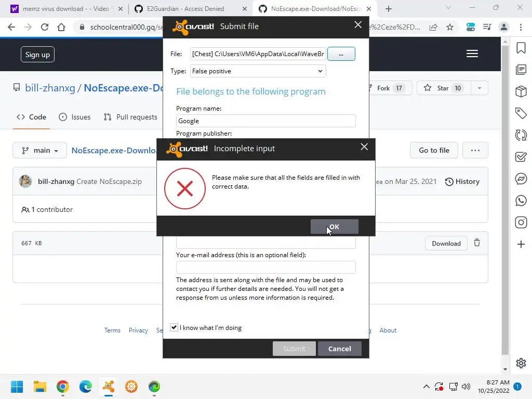Click the File path input field
The height and width of the screenshot is (399, 532).
(258, 54)
